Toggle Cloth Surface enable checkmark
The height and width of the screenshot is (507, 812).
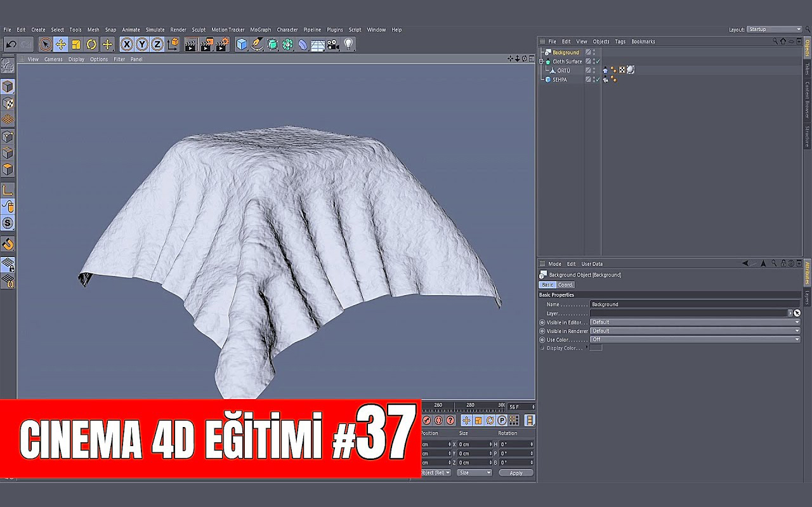[x=598, y=62]
